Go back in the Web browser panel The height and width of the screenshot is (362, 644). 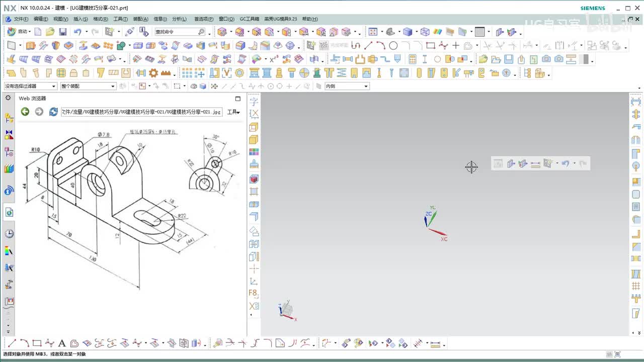tap(25, 112)
